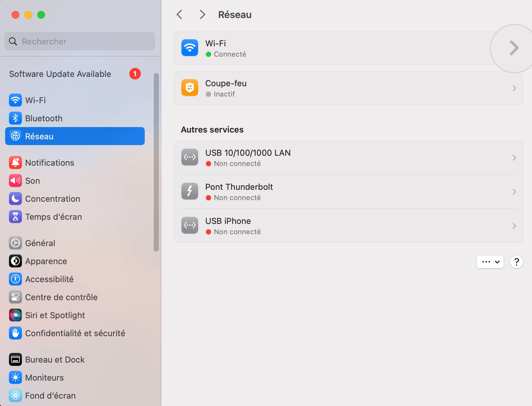532x406 pixels.
Task: Select the Wi-Fi sidebar label
Action: pyautogui.click(x=35, y=100)
